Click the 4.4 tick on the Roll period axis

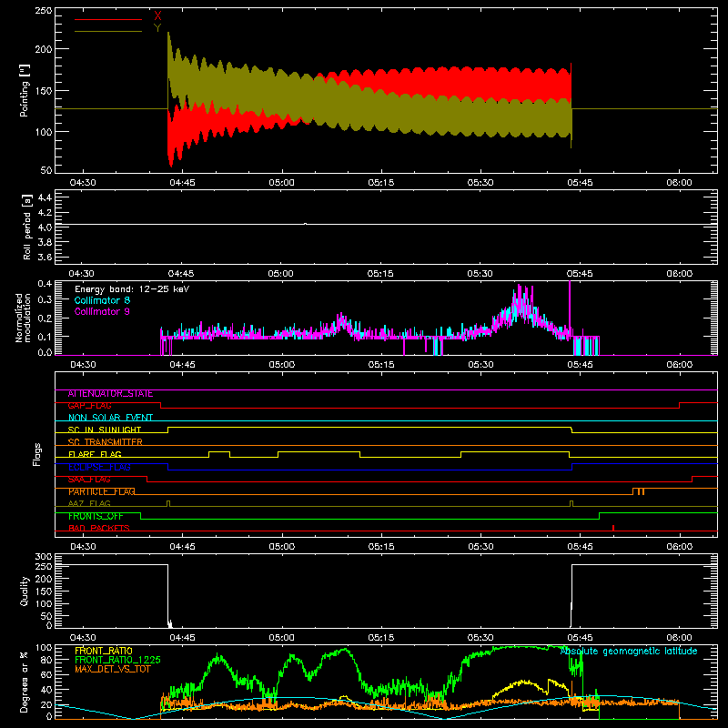coord(45,197)
